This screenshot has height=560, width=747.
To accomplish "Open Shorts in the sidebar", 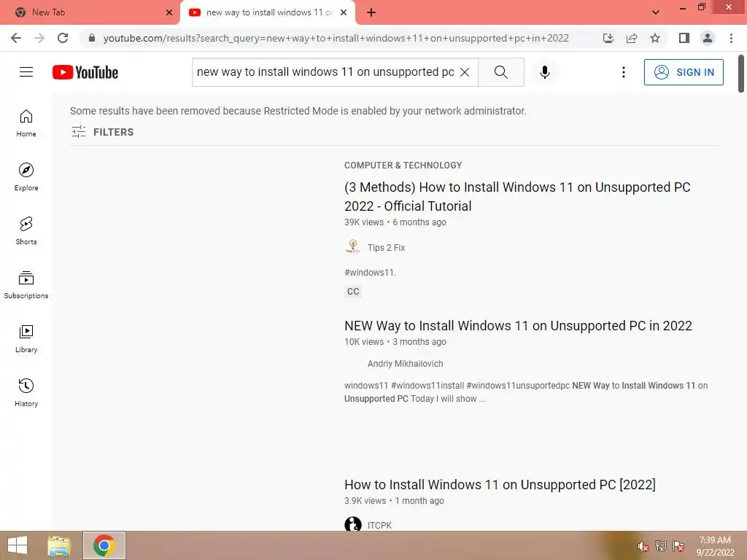I will [26, 231].
